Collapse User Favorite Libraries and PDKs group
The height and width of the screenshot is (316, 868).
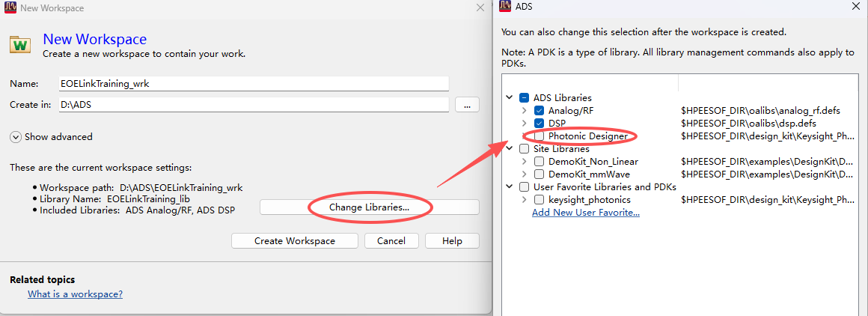point(510,186)
